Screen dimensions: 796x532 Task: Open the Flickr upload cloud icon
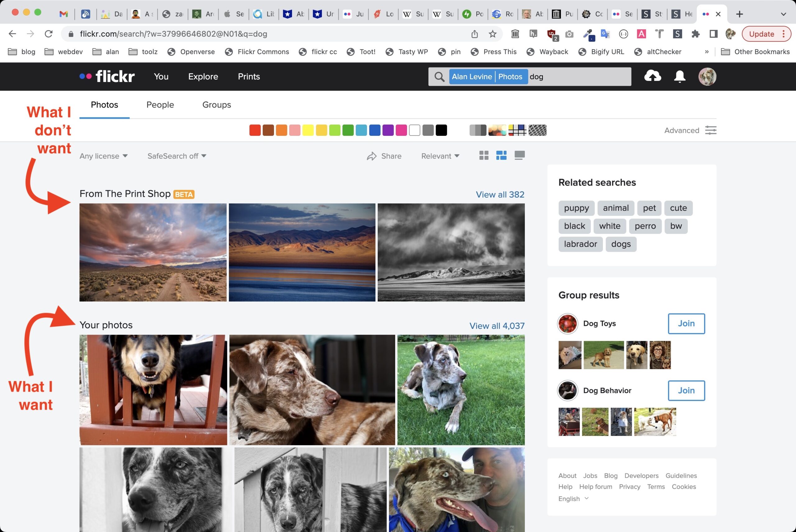pyautogui.click(x=653, y=76)
